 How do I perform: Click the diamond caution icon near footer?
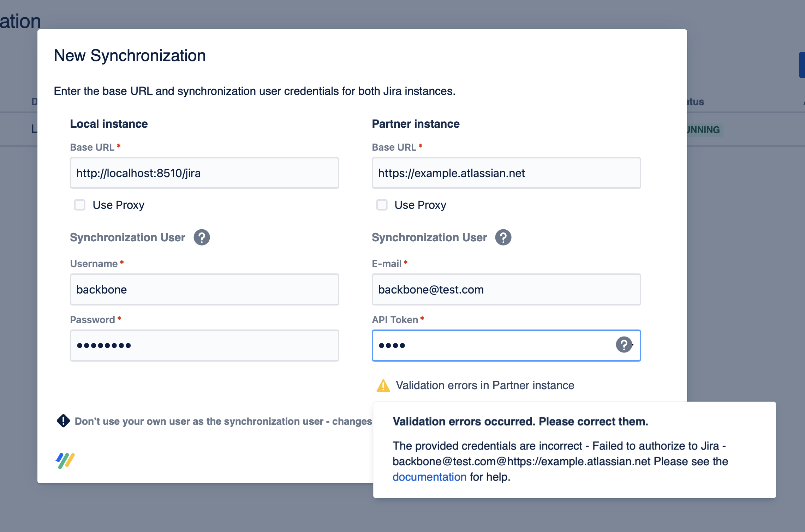63,421
